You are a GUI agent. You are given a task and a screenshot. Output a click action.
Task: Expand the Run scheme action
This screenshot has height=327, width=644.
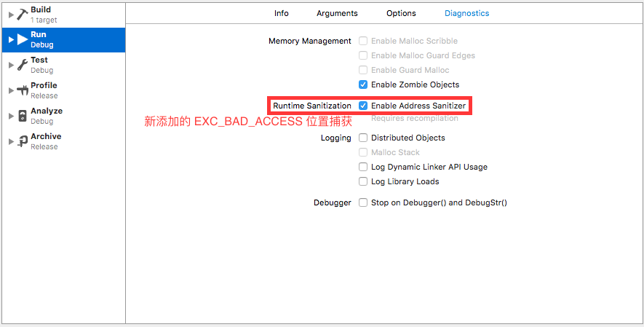(x=11, y=40)
